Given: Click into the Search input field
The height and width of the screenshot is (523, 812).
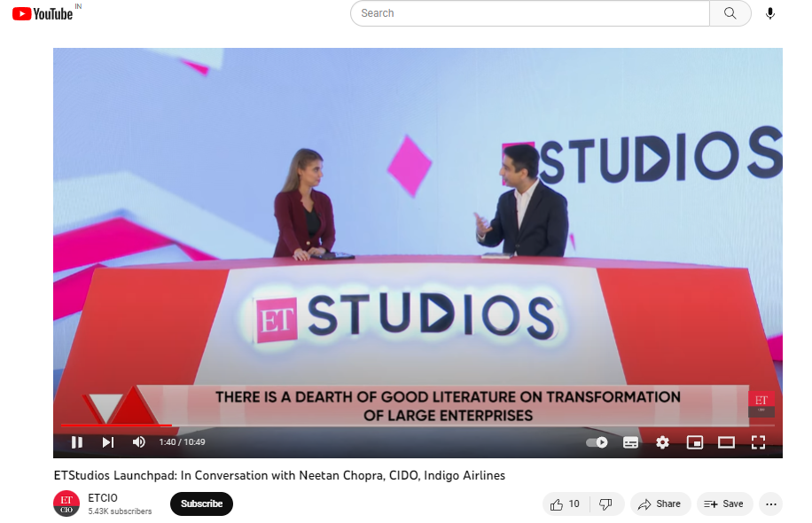Looking at the screenshot, I should coord(529,13).
